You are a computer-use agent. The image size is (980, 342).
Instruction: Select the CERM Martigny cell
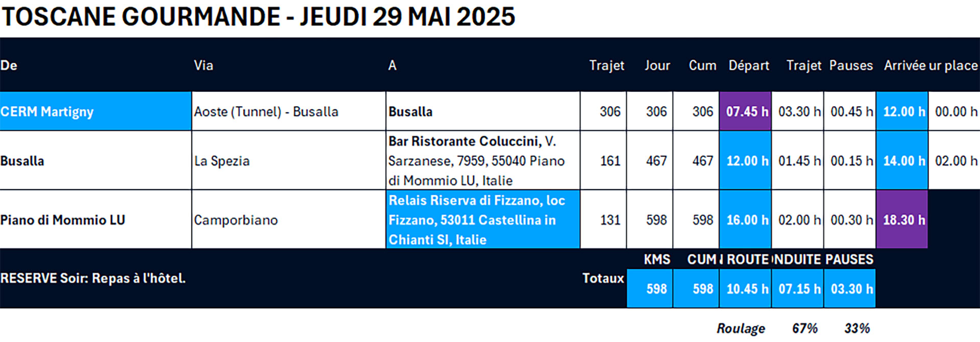click(x=95, y=111)
